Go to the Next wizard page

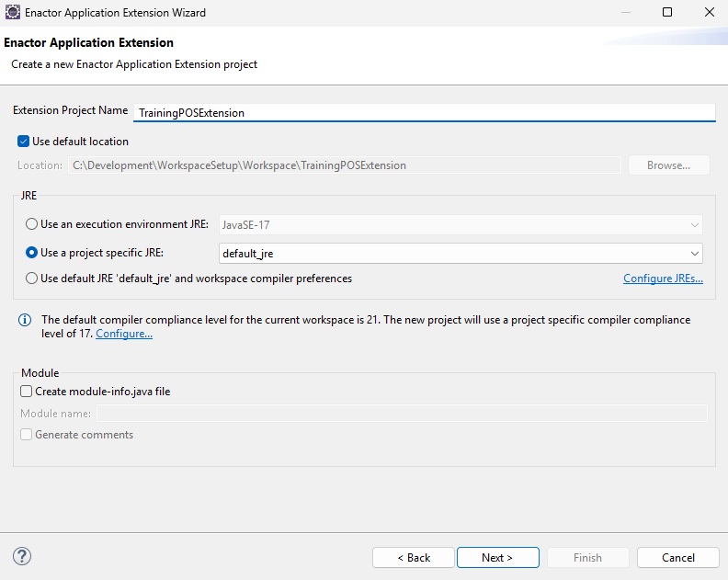pos(497,558)
